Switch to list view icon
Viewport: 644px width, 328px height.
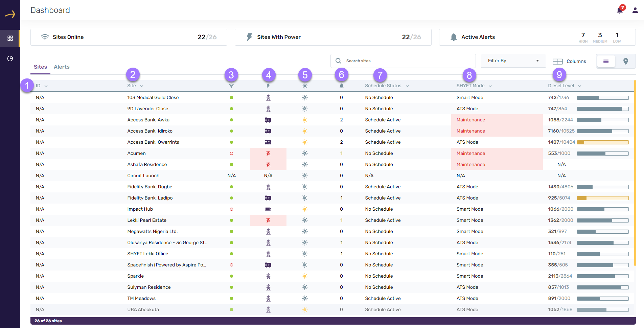(x=606, y=61)
